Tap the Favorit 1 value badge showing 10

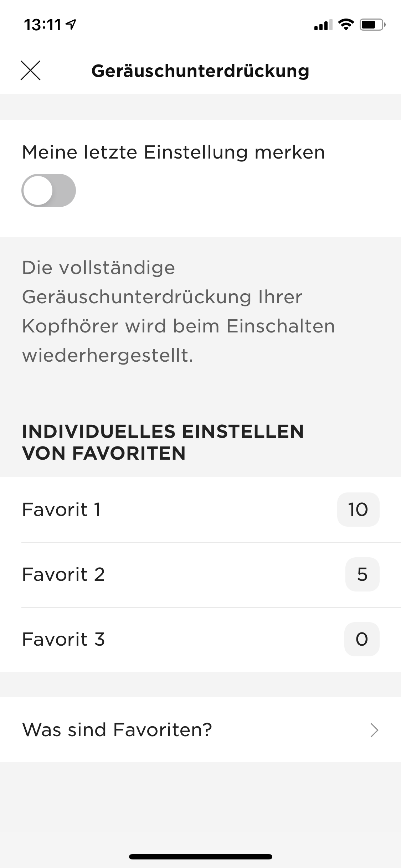pos(358,510)
